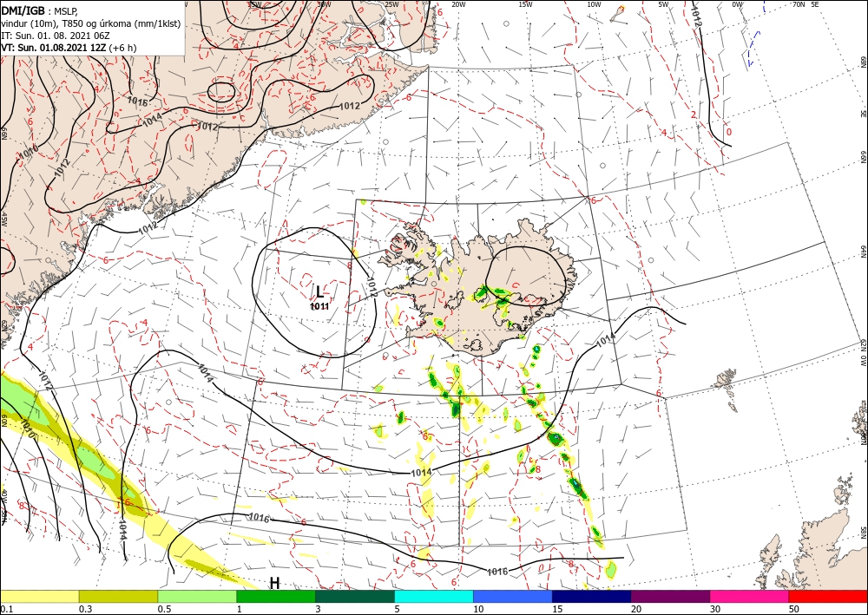Image resolution: width=868 pixels, height=615 pixels.
Task: Click the red above-50 legend segment
Action: [828, 596]
